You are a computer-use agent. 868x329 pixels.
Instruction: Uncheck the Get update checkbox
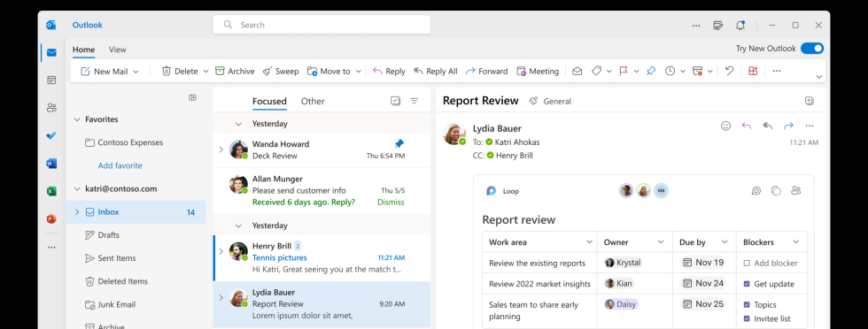pos(747,284)
